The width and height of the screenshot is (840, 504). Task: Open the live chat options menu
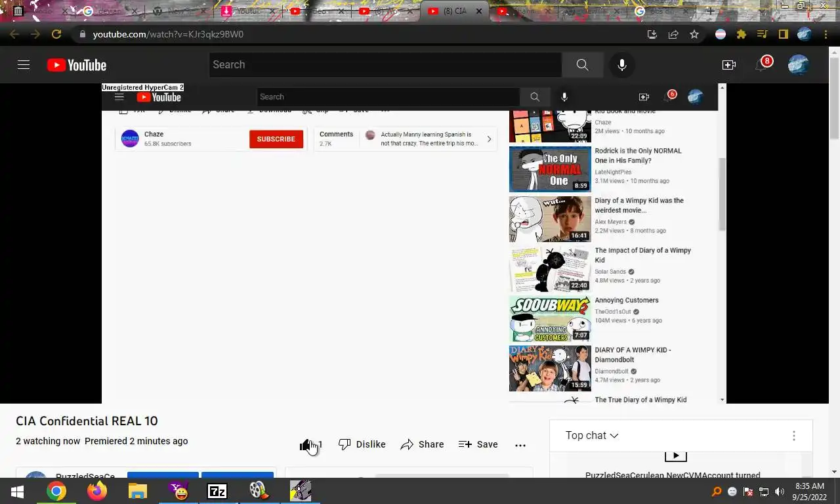793,436
